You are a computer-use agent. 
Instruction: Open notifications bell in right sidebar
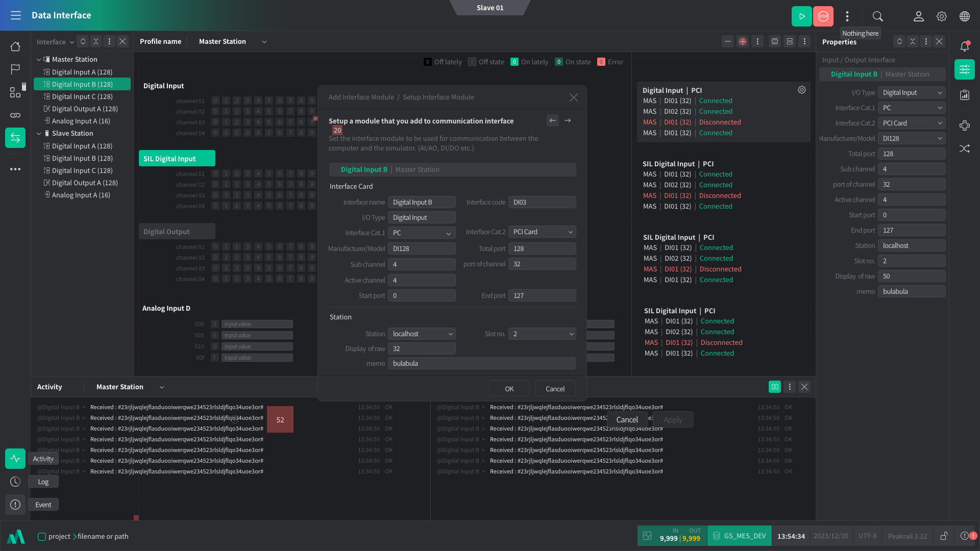964,46
